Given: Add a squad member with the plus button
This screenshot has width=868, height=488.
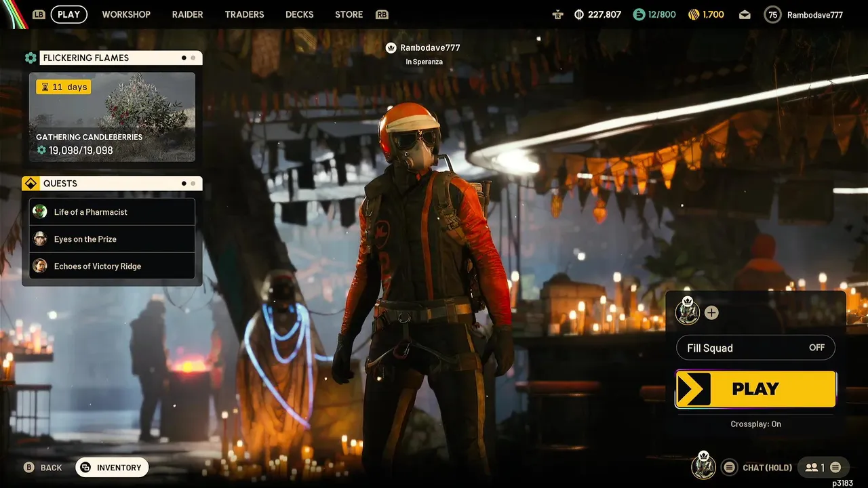Looking at the screenshot, I should tap(711, 312).
